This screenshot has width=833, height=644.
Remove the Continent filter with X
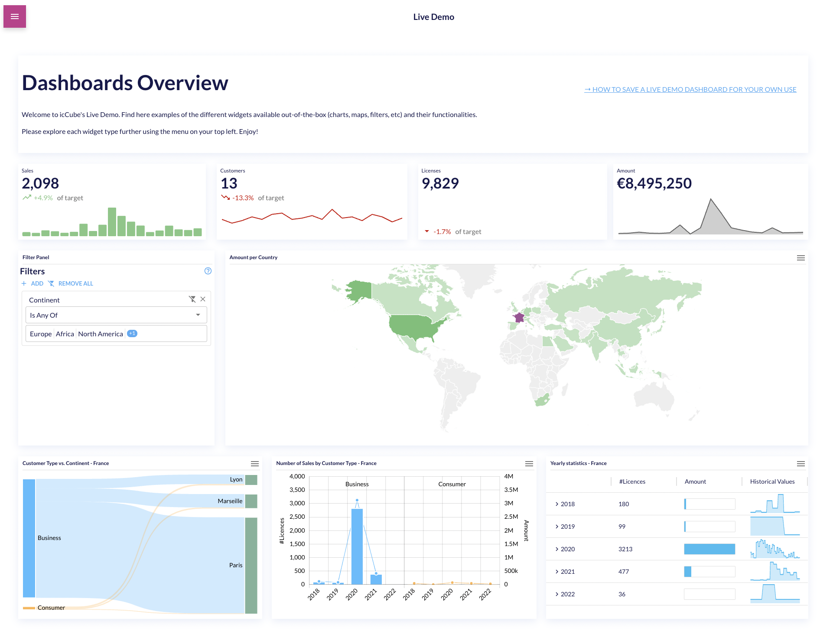[203, 299]
